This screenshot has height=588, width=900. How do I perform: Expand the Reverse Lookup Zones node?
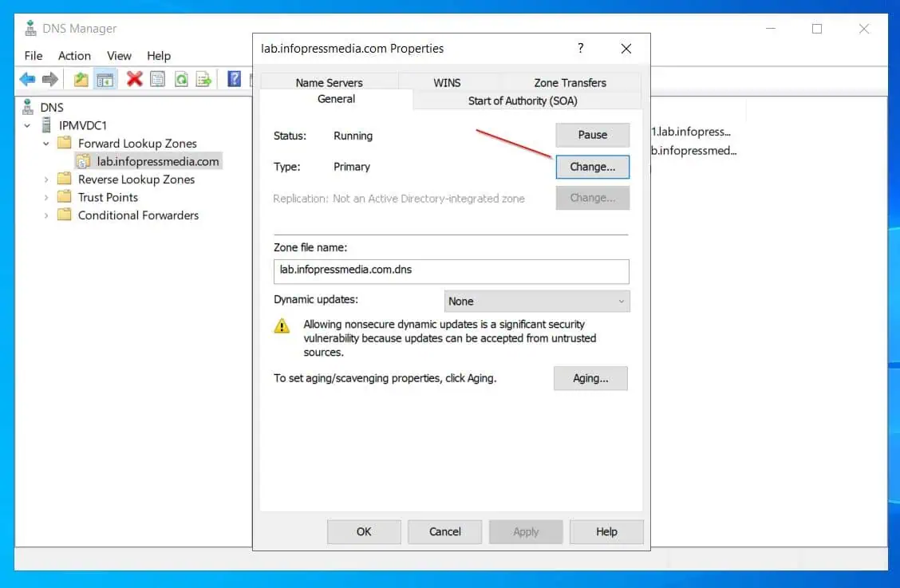tap(46, 180)
